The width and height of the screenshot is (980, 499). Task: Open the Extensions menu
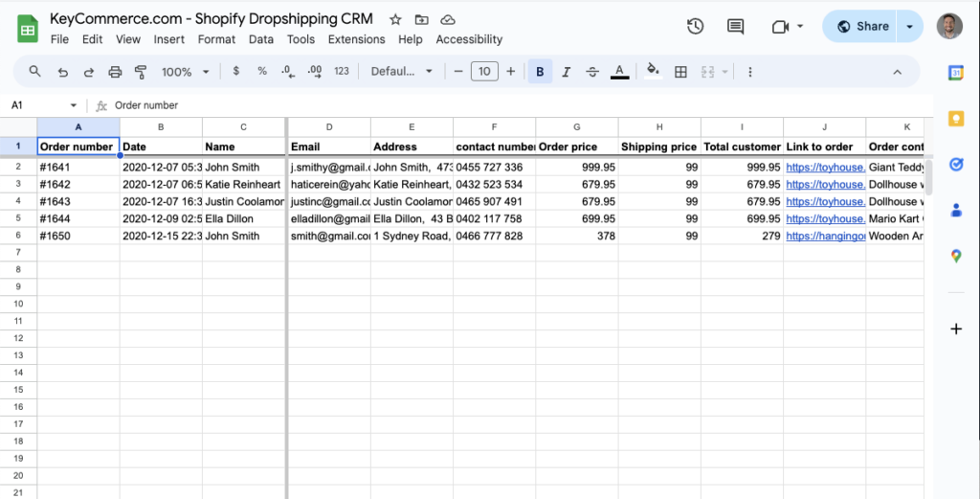click(356, 39)
